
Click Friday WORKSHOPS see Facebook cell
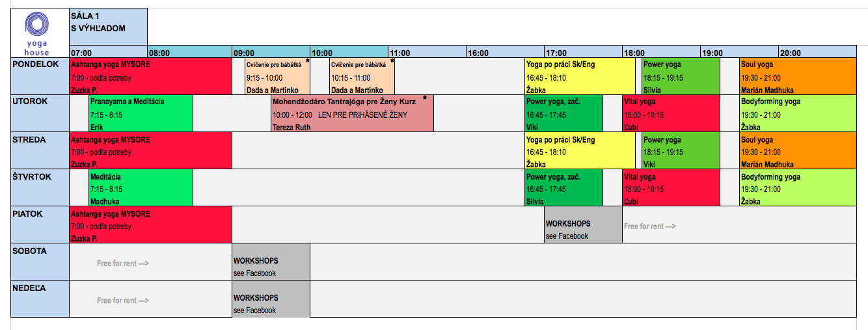click(583, 225)
